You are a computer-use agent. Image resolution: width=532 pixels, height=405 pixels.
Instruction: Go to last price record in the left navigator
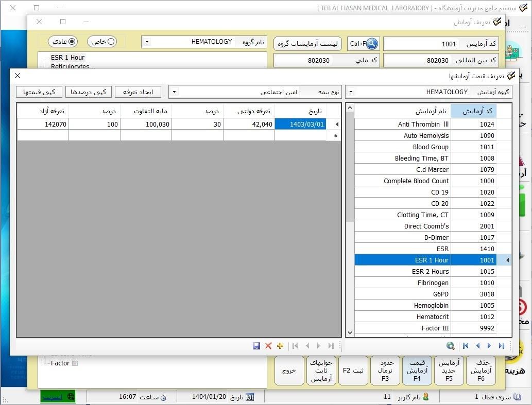coord(331,346)
